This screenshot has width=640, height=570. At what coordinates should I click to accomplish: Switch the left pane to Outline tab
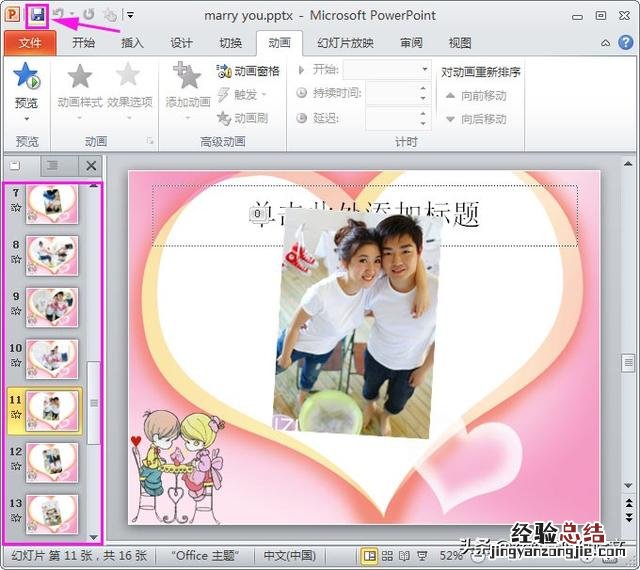click(52, 166)
